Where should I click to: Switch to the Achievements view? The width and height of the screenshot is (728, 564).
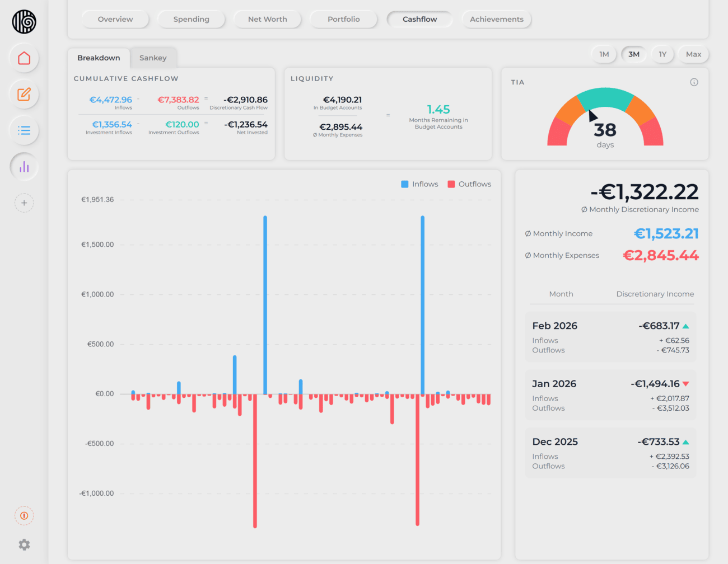(x=496, y=19)
